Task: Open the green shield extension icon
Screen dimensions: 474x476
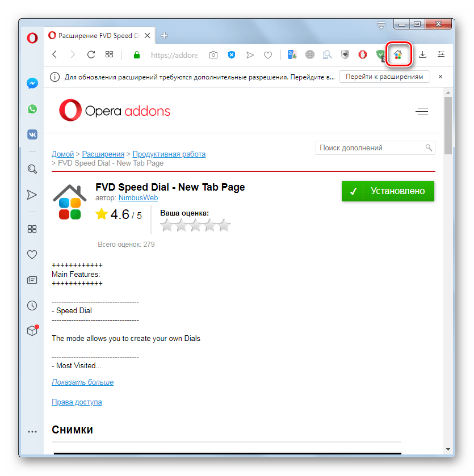Action: 380,54
